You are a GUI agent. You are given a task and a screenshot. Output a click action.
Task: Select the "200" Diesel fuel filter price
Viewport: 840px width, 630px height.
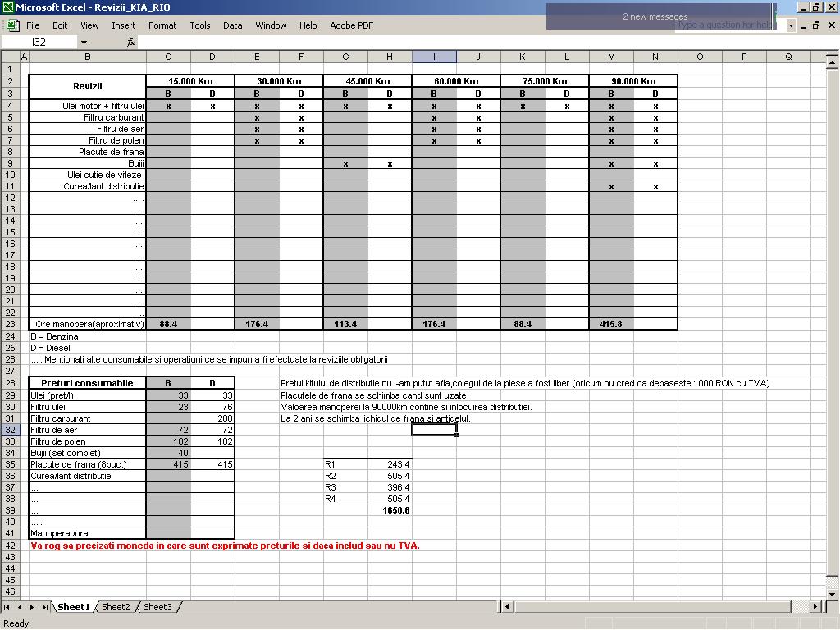point(212,418)
